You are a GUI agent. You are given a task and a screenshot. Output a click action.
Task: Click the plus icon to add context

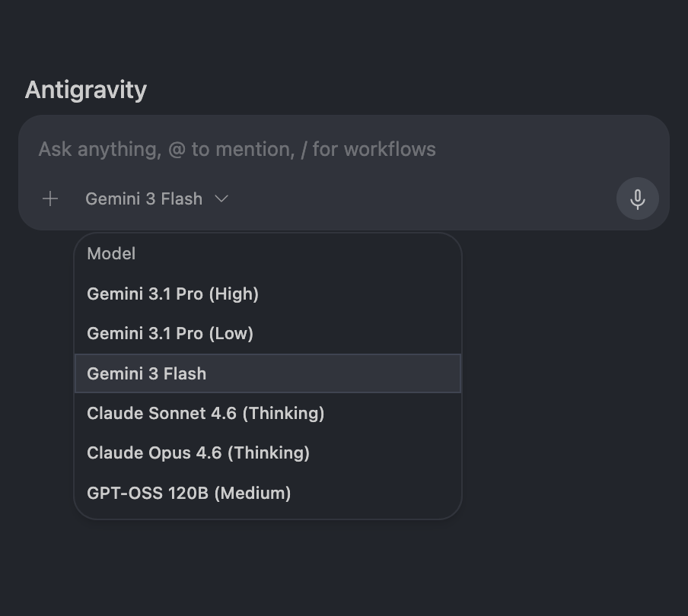[x=50, y=198]
